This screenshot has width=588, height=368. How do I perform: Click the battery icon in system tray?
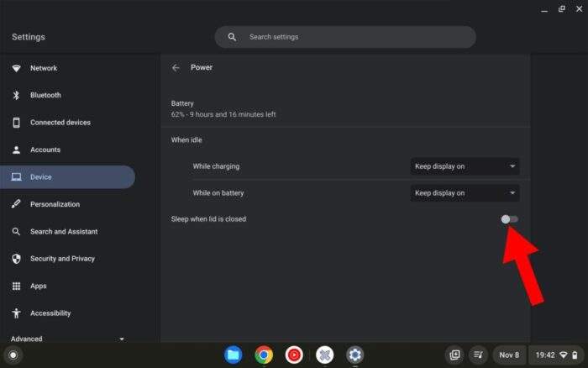click(575, 355)
